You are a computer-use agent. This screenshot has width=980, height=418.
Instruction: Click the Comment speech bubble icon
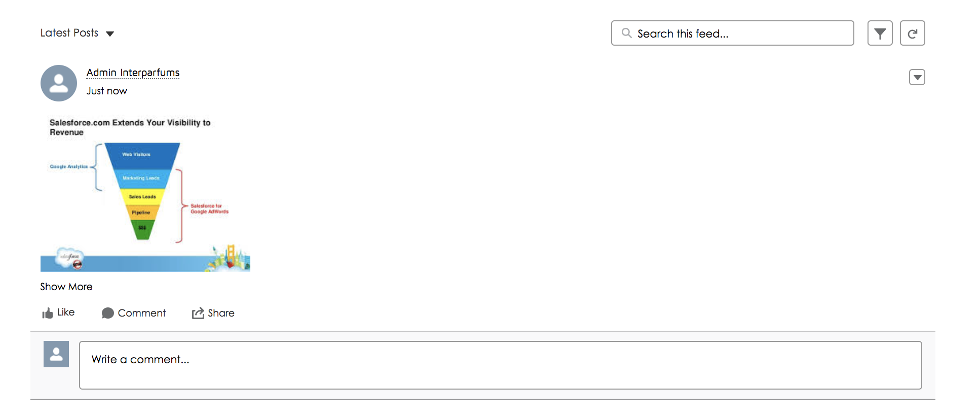coord(107,313)
